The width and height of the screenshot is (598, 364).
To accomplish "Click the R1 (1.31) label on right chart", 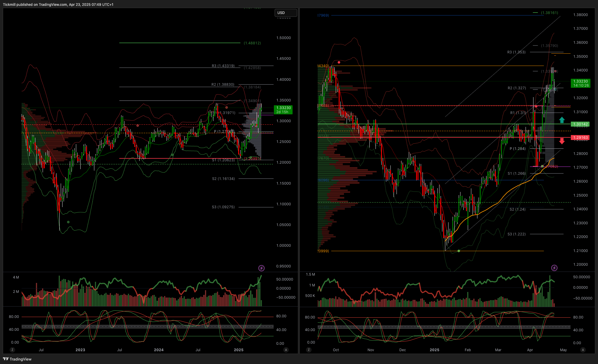I will pyautogui.click(x=518, y=113).
